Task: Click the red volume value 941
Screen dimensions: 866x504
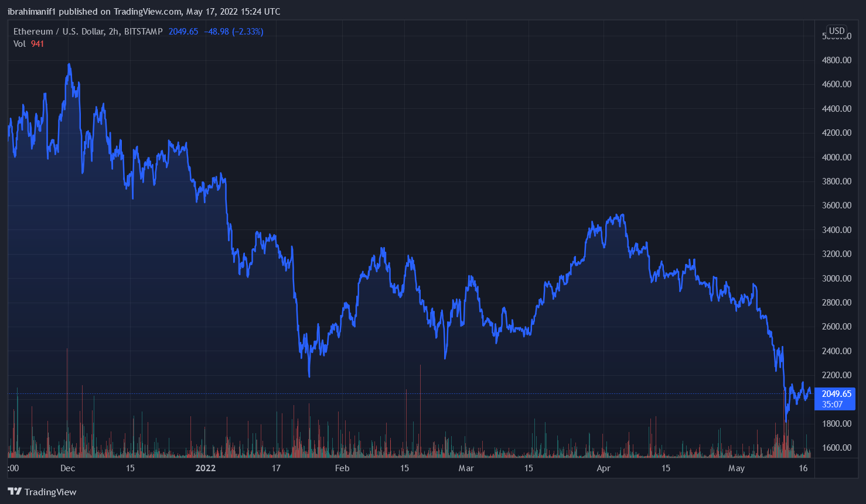Action: [x=37, y=44]
